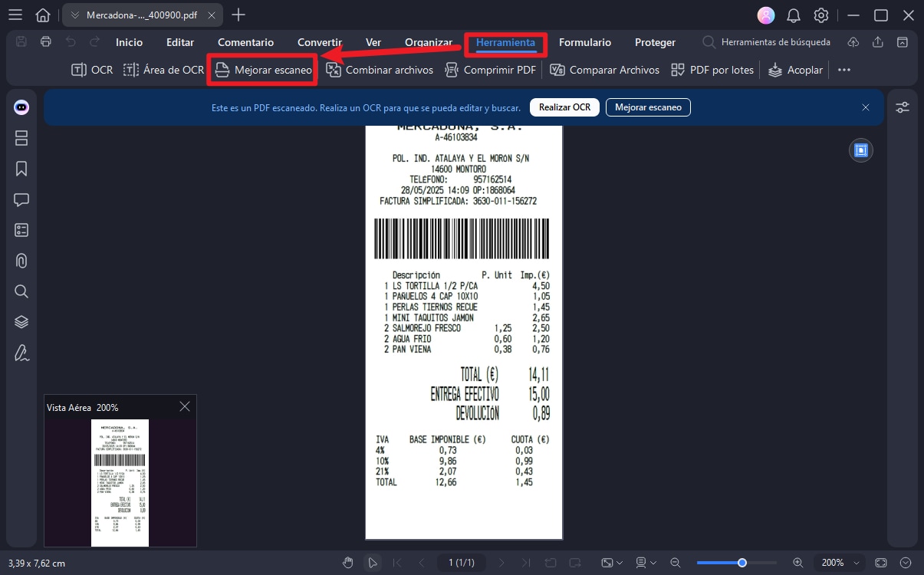The image size is (924, 575).
Task: Open the zoom percentage dropdown showing 200%
Action: pos(839,562)
